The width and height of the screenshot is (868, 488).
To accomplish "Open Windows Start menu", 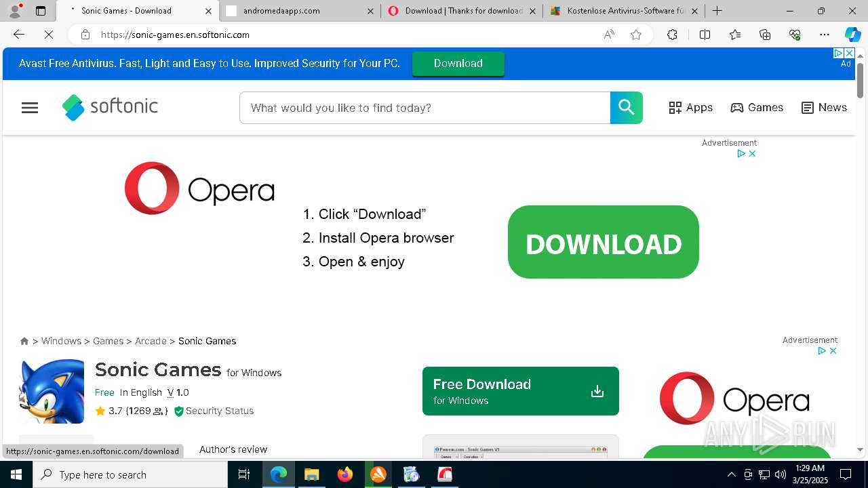I will point(16,474).
